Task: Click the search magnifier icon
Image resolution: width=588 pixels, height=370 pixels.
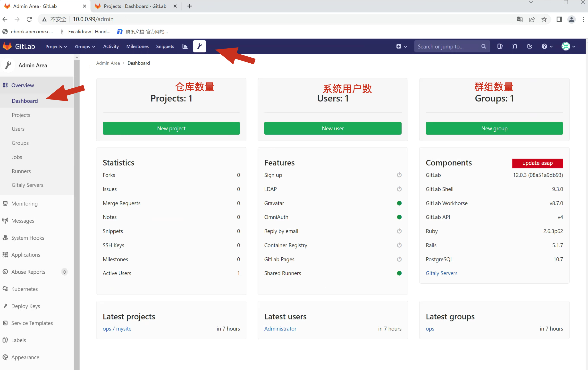Action: (483, 46)
